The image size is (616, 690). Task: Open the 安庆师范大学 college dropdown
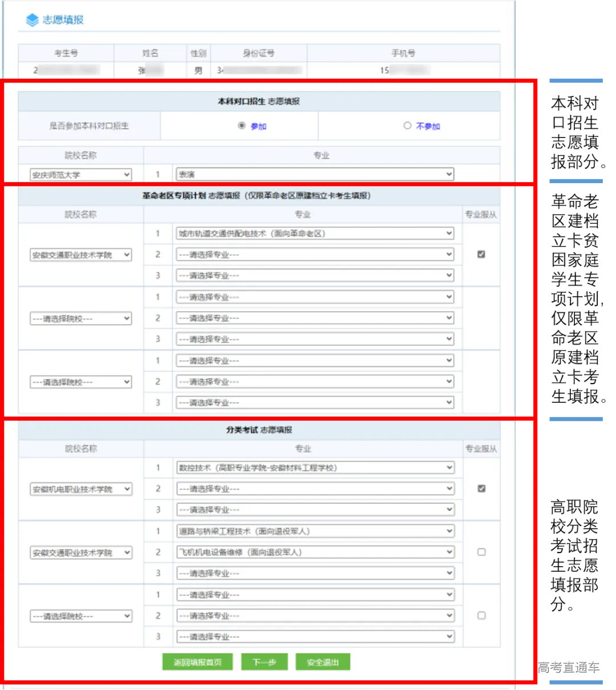[x=81, y=175]
